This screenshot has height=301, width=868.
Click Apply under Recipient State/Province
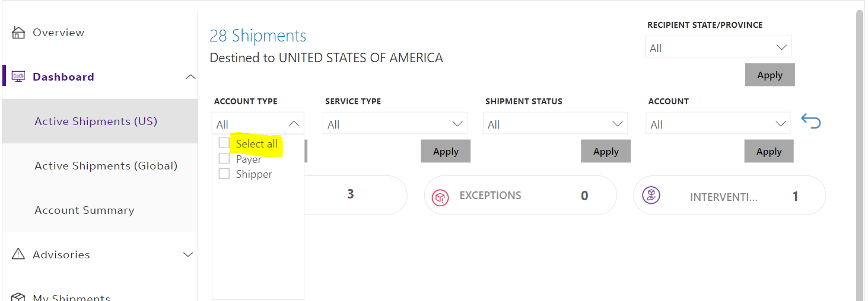[x=770, y=75]
